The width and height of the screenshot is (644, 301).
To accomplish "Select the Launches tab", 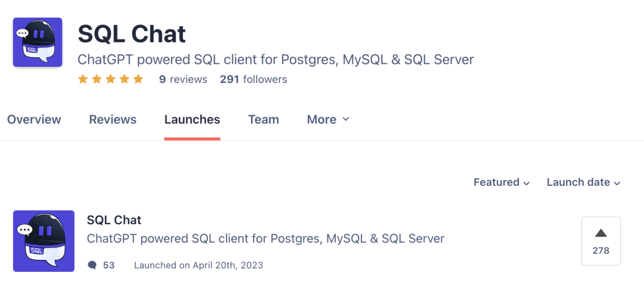I will [192, 119].
